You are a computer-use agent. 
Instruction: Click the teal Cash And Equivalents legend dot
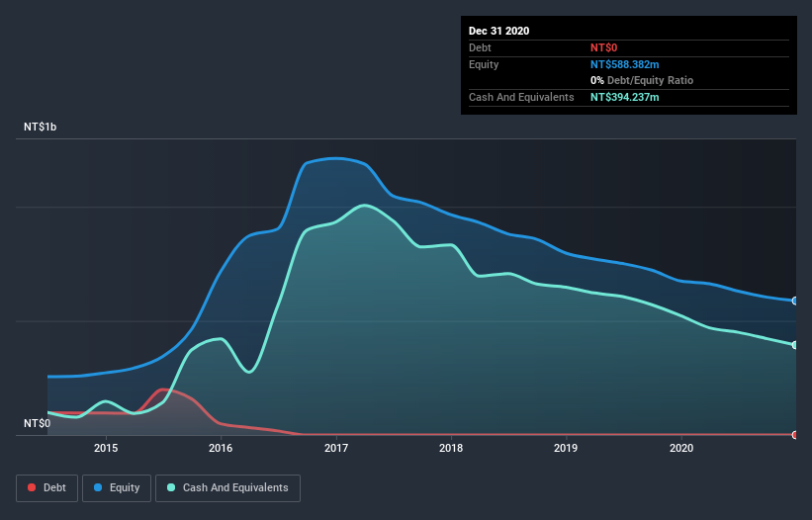(x=171, y=487)
